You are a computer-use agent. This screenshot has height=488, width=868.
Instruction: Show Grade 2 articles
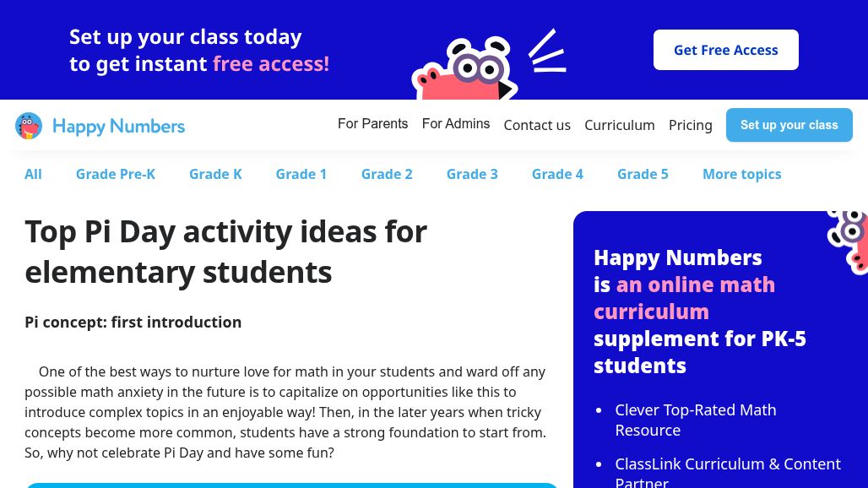(x=387, y=174)
